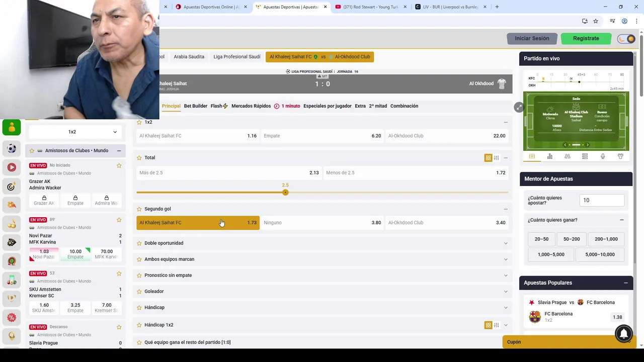Favorite the Total market

pos(139,157)
